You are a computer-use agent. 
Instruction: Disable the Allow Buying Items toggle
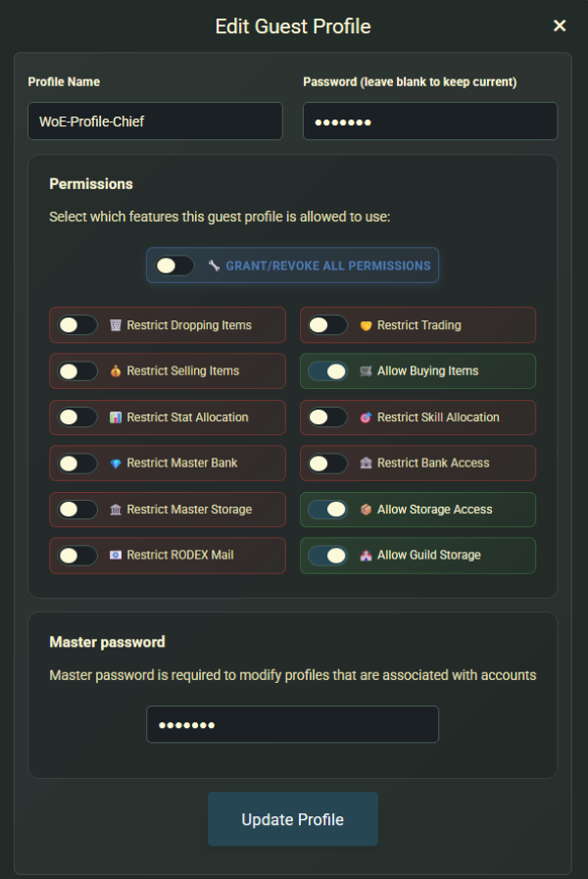[x=327, y=370]
